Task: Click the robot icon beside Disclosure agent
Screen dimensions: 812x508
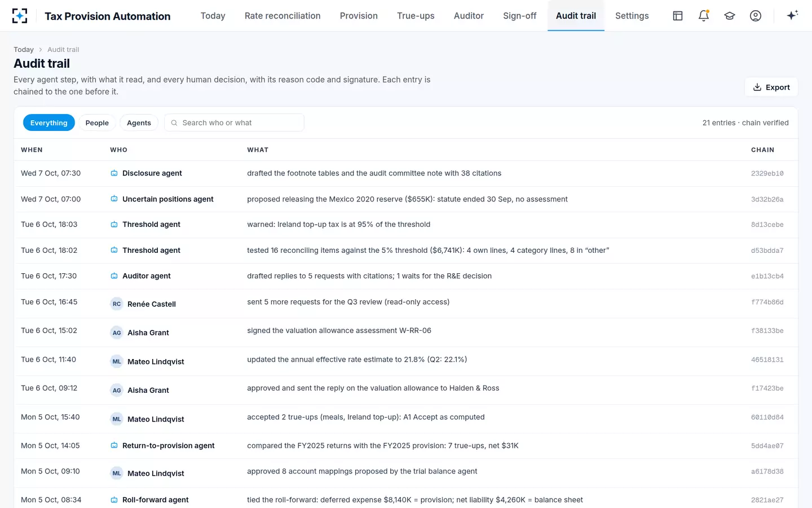Action: click(114, 173)
